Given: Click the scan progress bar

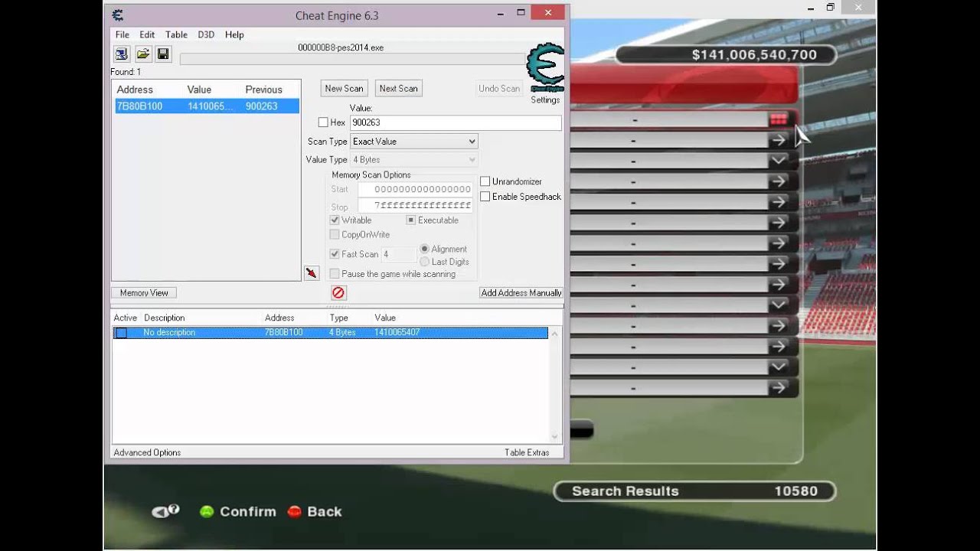Looking at the screenshot, I should [352, 59].
